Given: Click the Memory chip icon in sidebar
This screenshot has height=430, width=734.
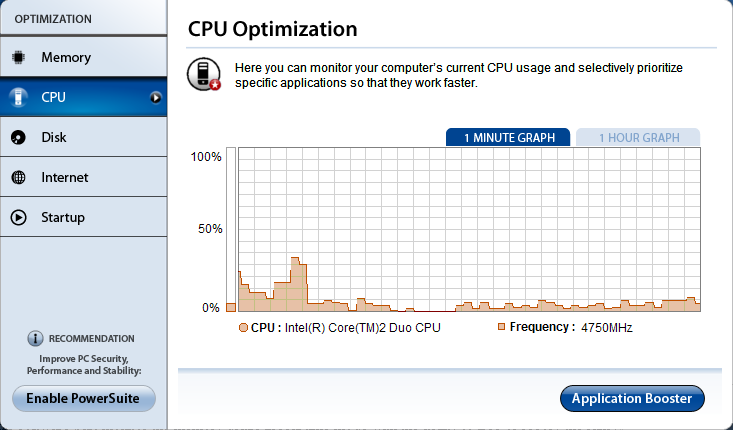Looking at the screenshot, I should 18,58.
